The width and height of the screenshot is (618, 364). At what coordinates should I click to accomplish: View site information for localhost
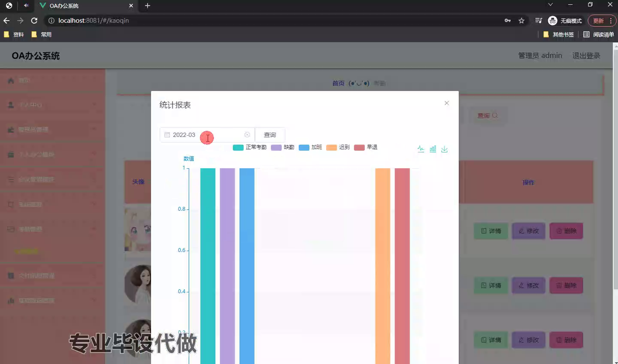point(51,21)
